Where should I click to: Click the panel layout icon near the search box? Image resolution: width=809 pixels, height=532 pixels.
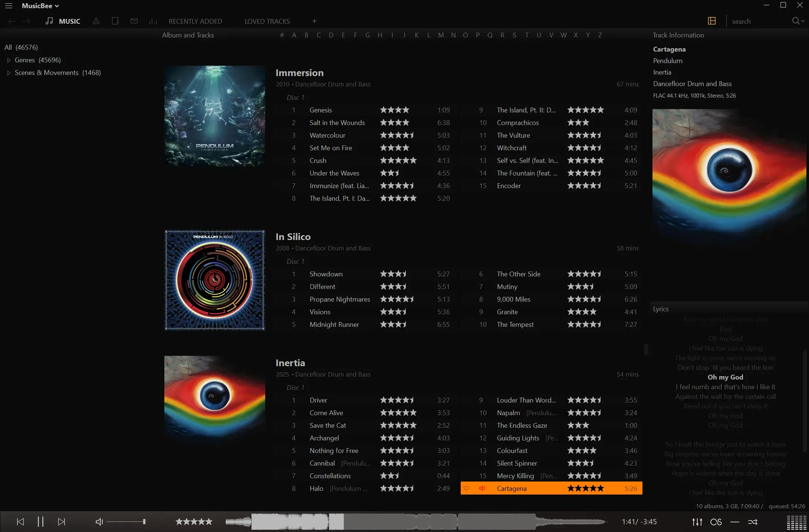(711, 21)
